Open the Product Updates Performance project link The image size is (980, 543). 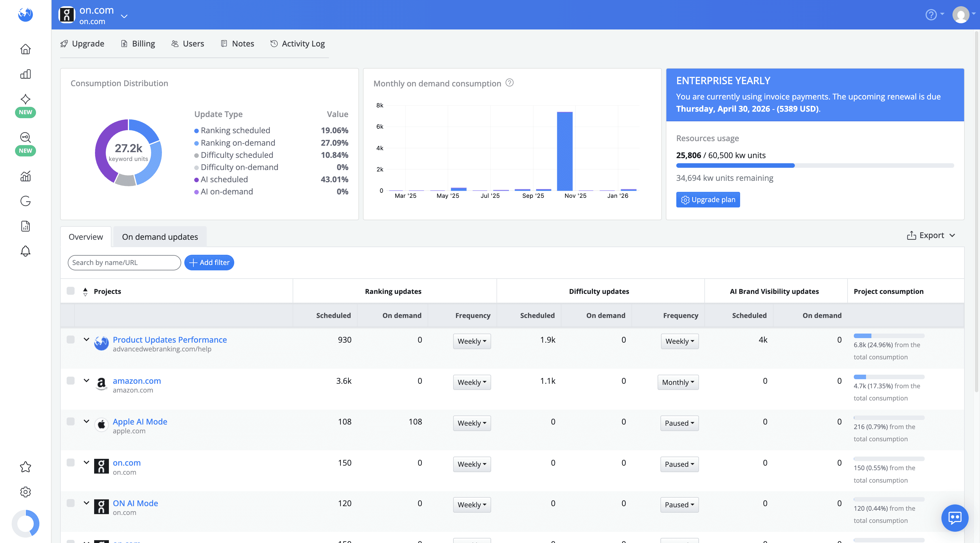tap(170, 340)
